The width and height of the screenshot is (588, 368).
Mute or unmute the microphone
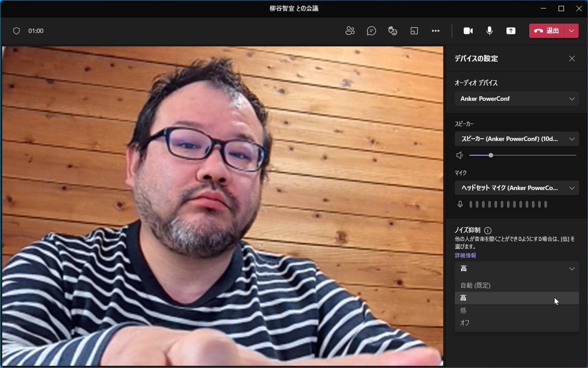point(490,31)
